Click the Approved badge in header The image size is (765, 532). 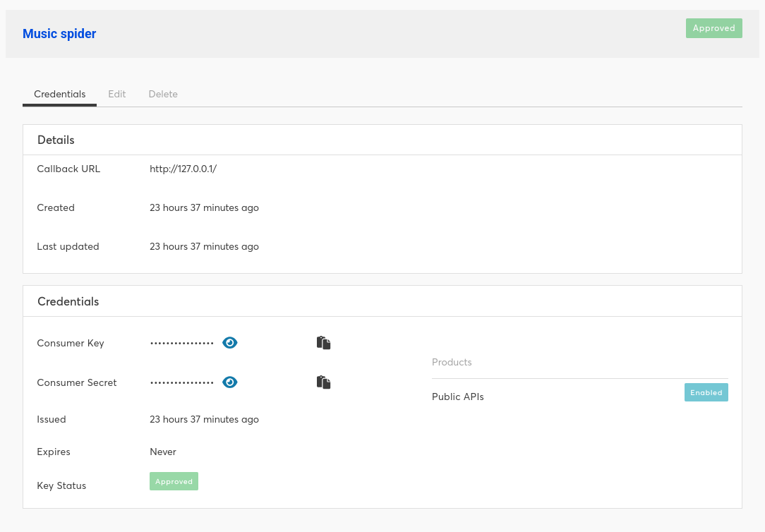(713, 28)
